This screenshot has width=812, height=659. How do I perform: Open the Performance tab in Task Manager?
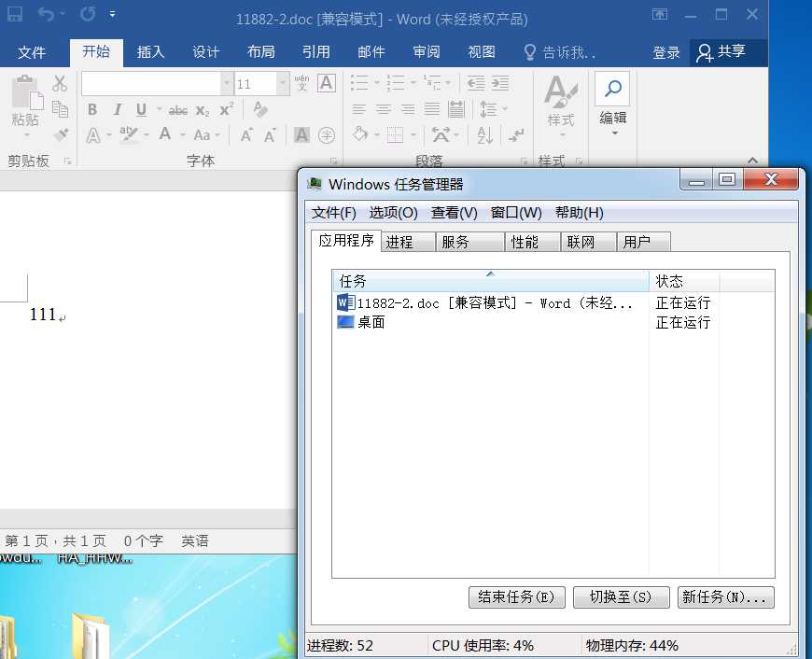point(533,242)
